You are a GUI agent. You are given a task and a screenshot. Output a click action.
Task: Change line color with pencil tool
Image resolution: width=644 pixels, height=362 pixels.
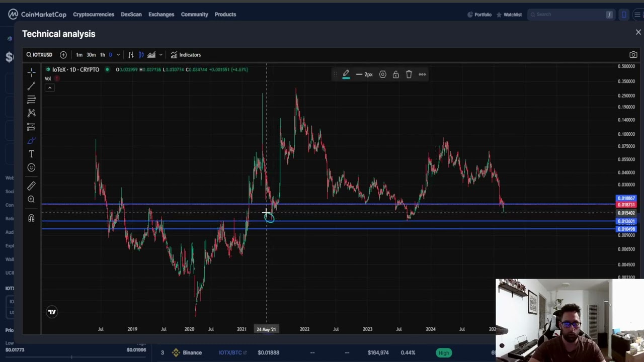point(346,74)
